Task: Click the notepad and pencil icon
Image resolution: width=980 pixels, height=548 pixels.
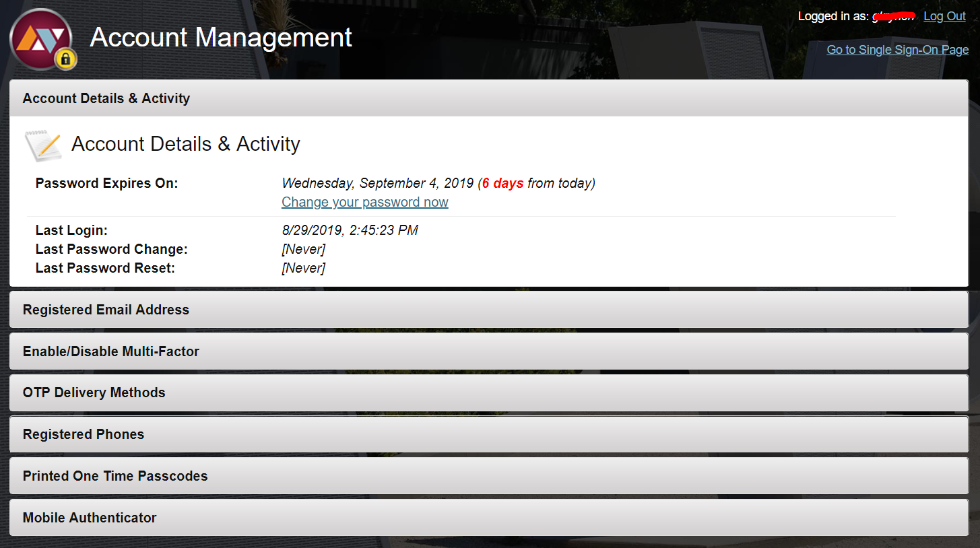Action: [x=44, y=145]
